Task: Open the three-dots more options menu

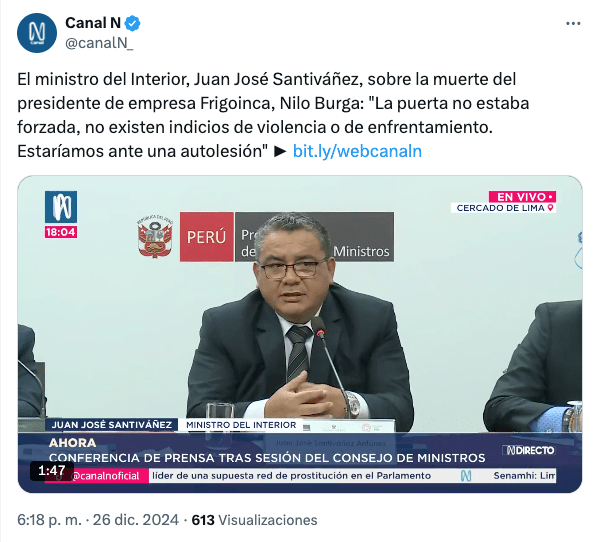Action: (x=573, y=24)
